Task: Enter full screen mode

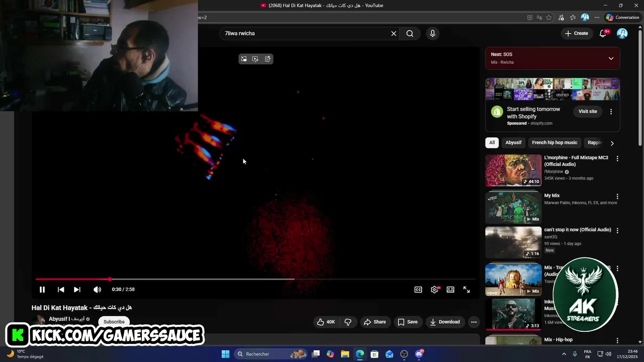Action: point(466,290)
